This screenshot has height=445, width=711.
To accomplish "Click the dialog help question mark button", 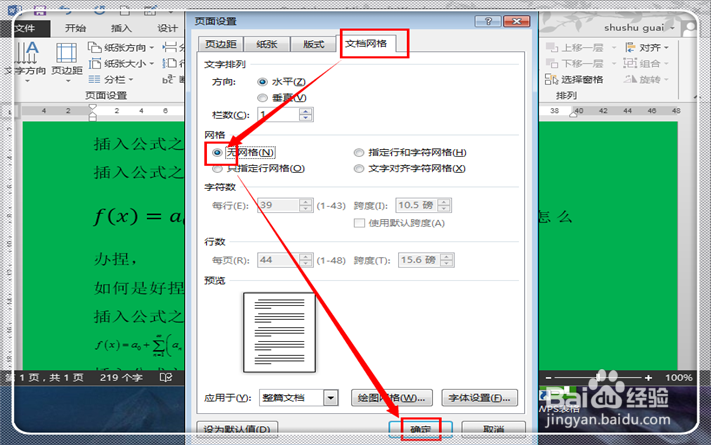I will 488,21.
